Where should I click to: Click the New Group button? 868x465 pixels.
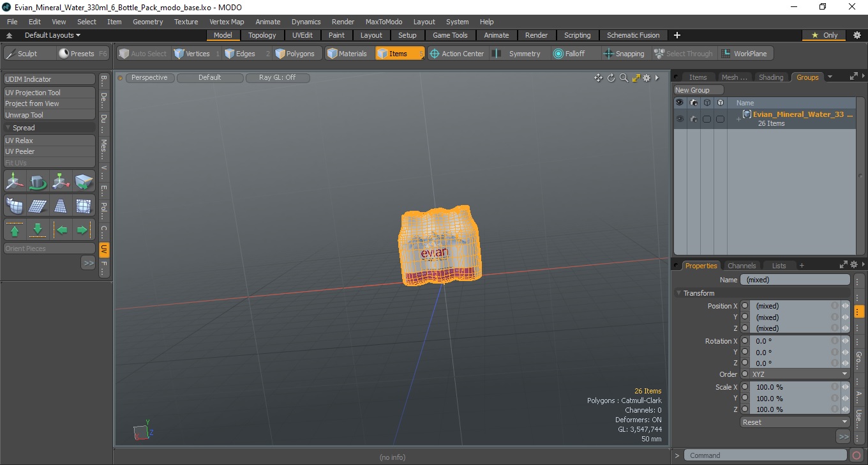tap(699, 90)
